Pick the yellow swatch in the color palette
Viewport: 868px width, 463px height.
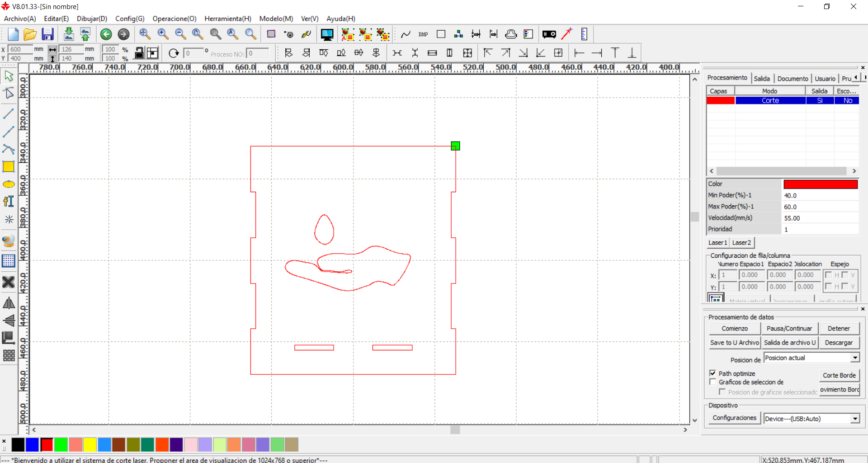[90, 445]
